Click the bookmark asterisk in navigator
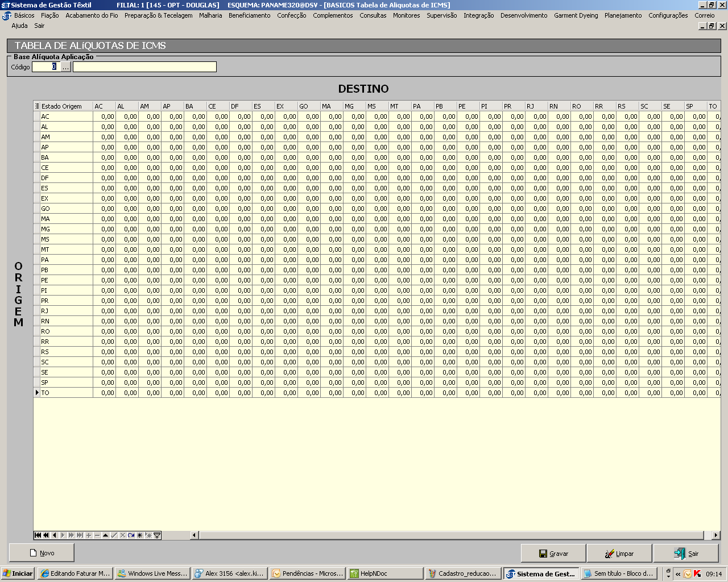The image size is (728, 582). pos(140,535)
